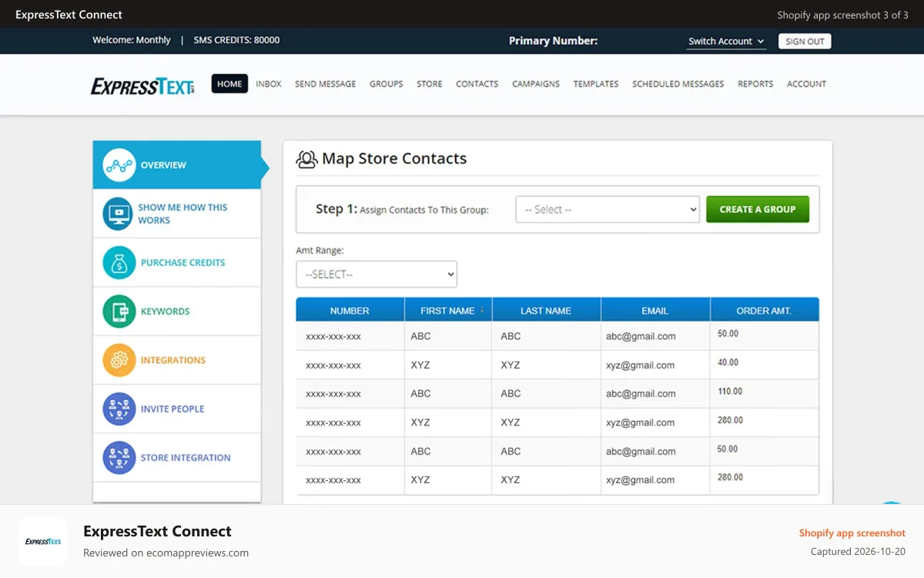
Task: Click xyz@gmail.com in the last row
Action: tap(640, 479)
